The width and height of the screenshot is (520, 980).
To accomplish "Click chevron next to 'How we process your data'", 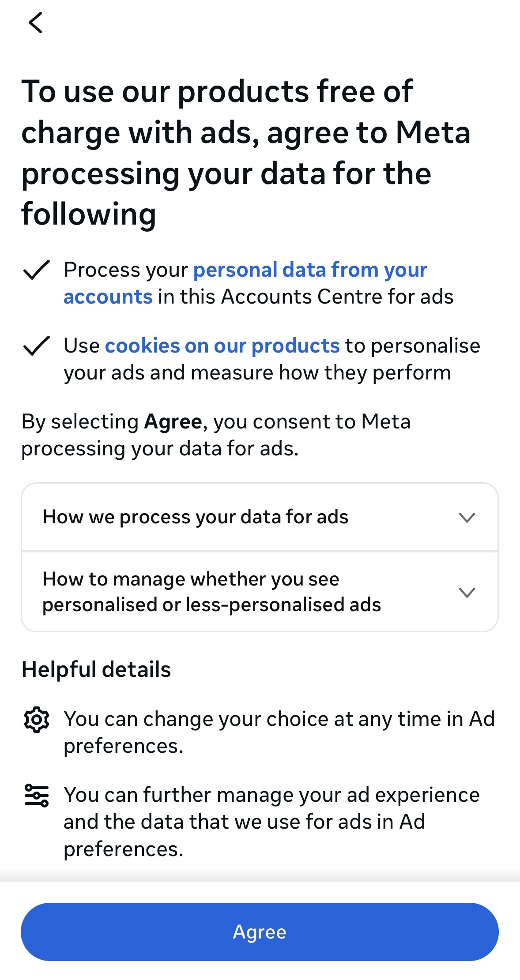I will point(467,517).
